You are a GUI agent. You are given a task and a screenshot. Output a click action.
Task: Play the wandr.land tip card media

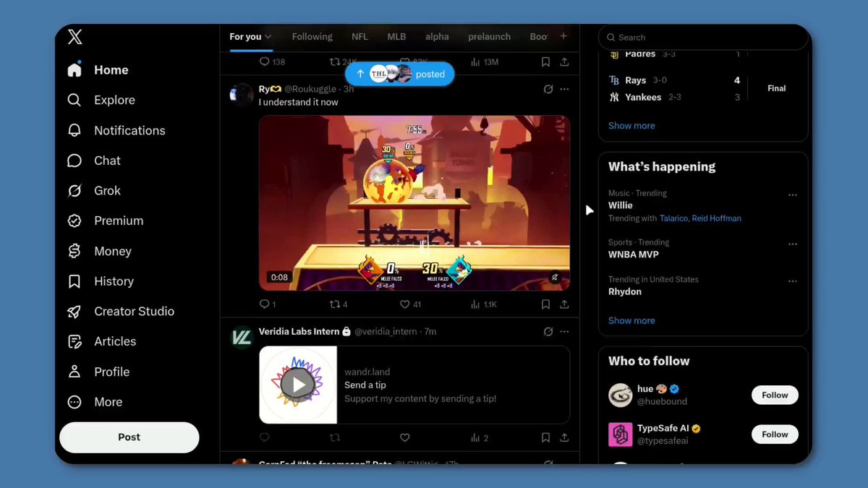(298, 385)
